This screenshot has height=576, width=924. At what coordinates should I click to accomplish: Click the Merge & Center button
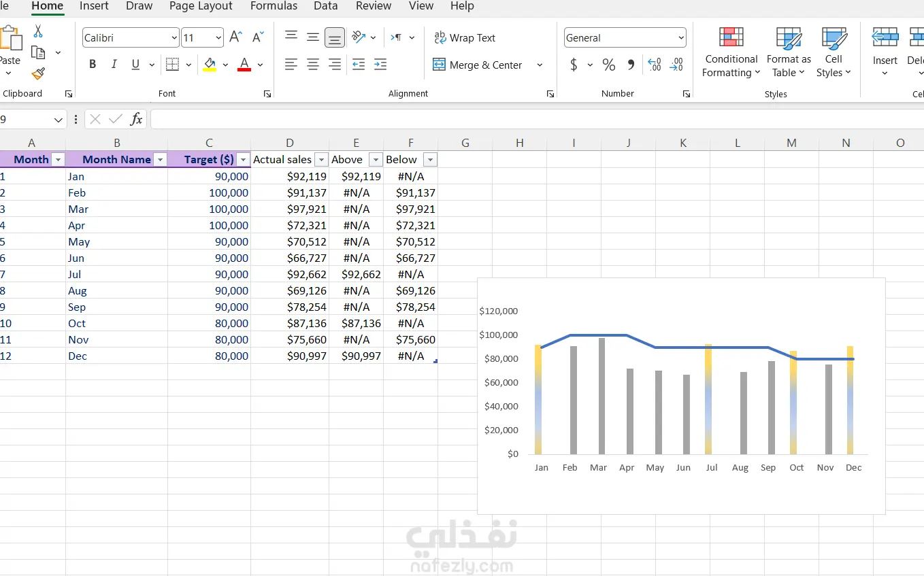478,65
